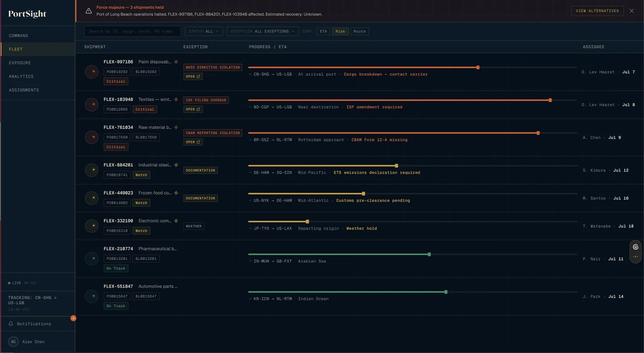The width and height of the screenshot is (644, 353).
Task: Go to the Command section in the sidebar
Action: [38, 35]
